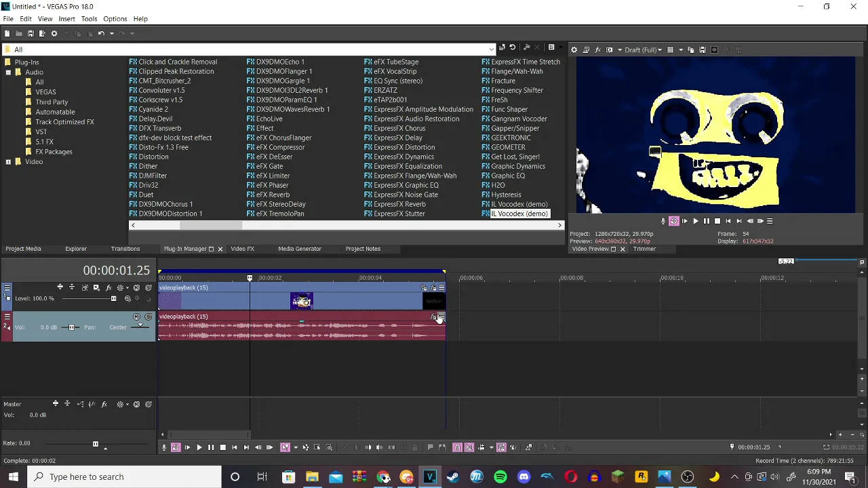Select the Third Party folder in the plug-in tree
The width and height of the screenshot is (868, 488).
click(x=52, y=102)
